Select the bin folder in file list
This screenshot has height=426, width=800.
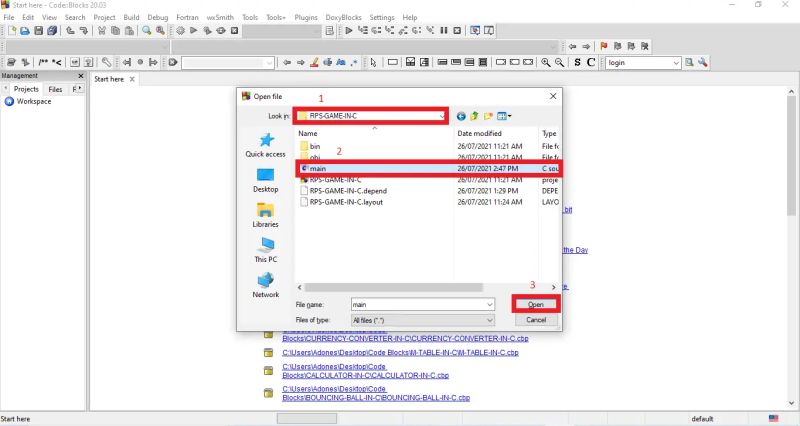click(x=310, y=146)
